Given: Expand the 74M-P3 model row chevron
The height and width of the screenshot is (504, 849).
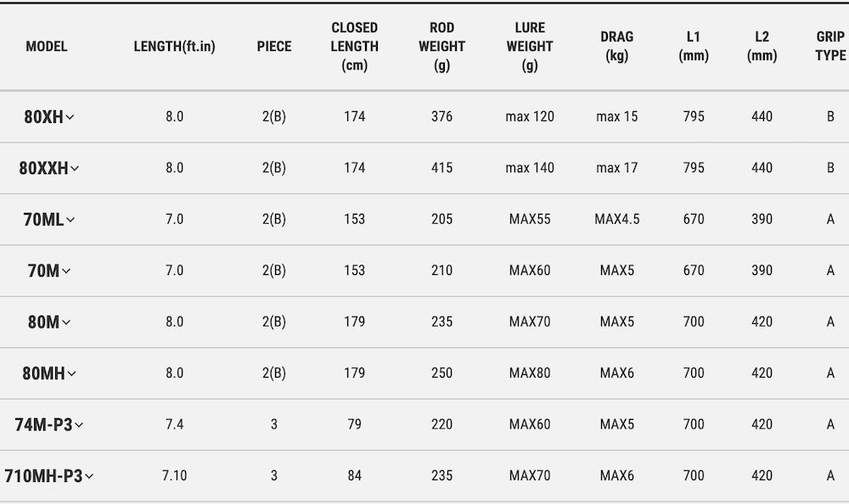Looking at the screenshot, I should click(x=79, y=425).
